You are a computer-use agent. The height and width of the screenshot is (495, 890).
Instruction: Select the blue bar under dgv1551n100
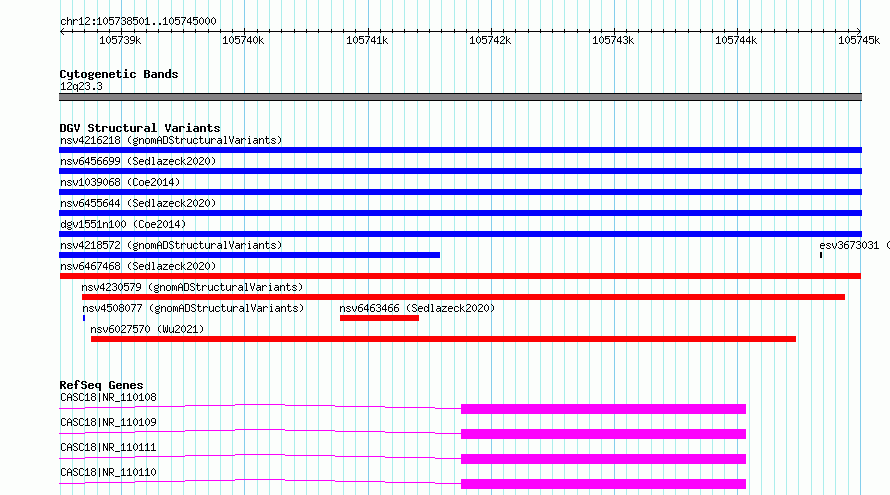coord(460,234)
